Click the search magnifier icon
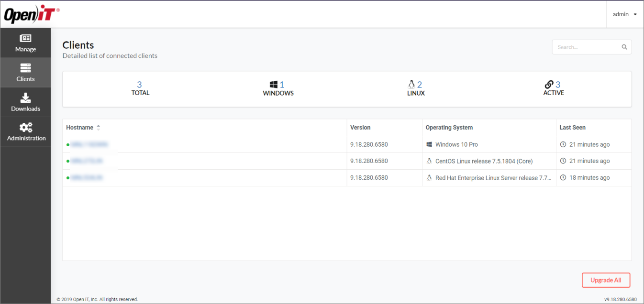The height and width of the screenshot is (304, 644). pos(624,47)
